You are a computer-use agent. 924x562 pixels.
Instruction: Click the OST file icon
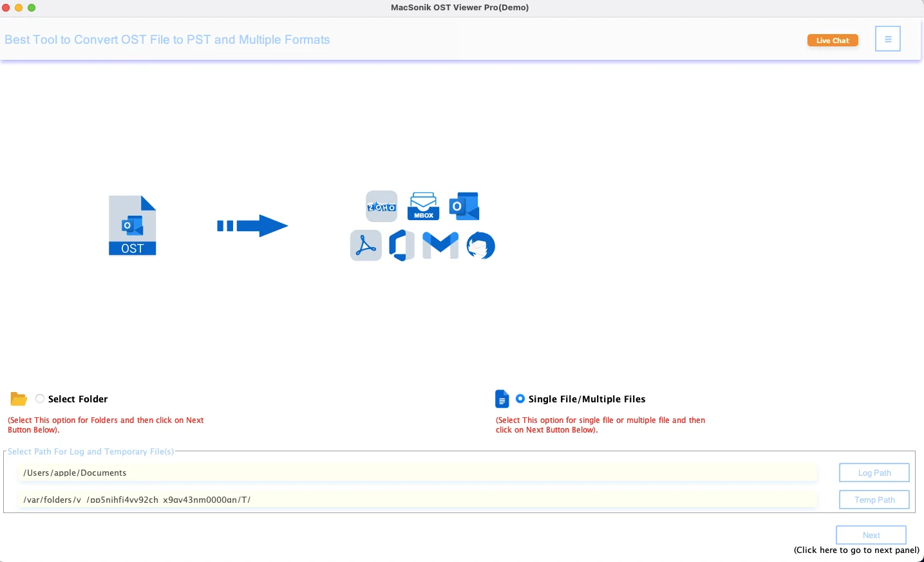coord(133,225)
